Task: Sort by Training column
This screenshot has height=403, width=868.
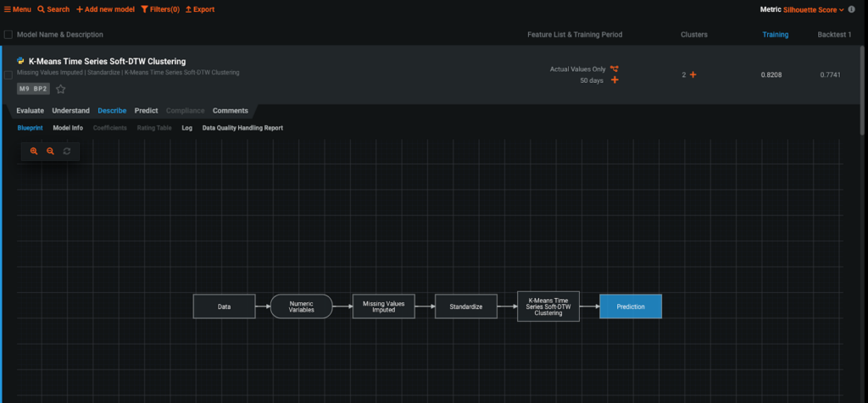Action: [x=775, y=35]
